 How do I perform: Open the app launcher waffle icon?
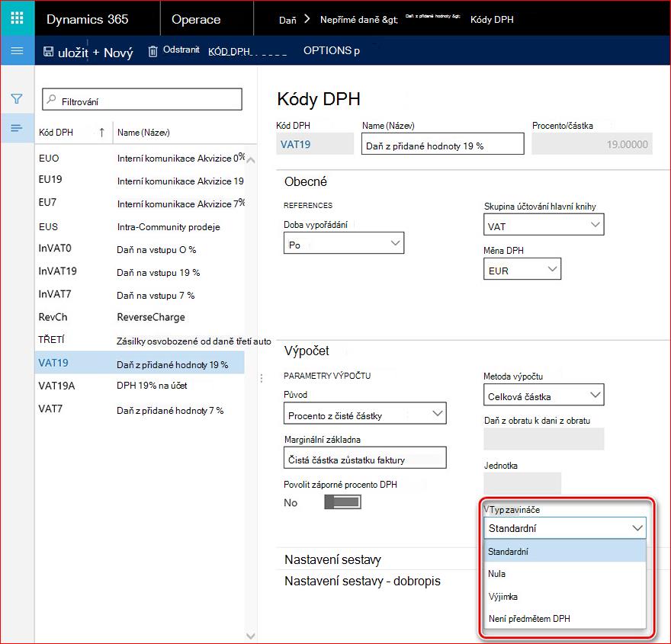click(x=17, y=18)
